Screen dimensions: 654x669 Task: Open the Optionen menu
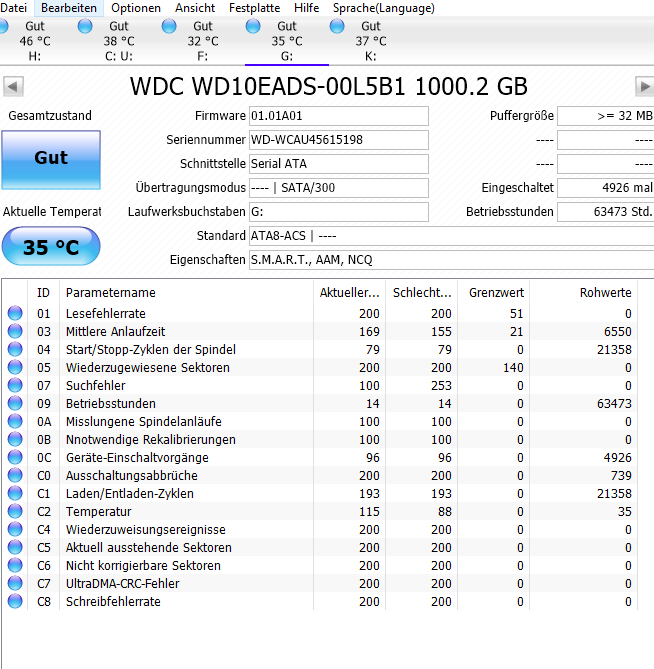136,8
